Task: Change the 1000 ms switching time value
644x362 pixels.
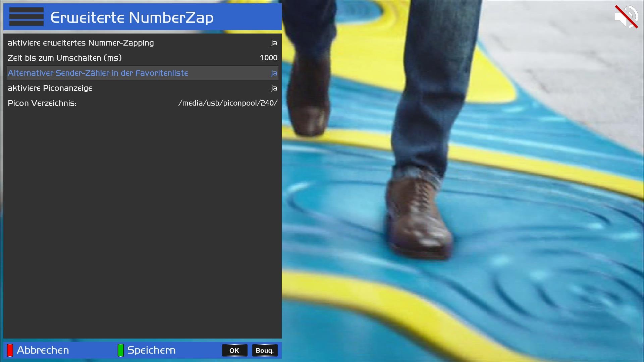Action: point(268,58)
